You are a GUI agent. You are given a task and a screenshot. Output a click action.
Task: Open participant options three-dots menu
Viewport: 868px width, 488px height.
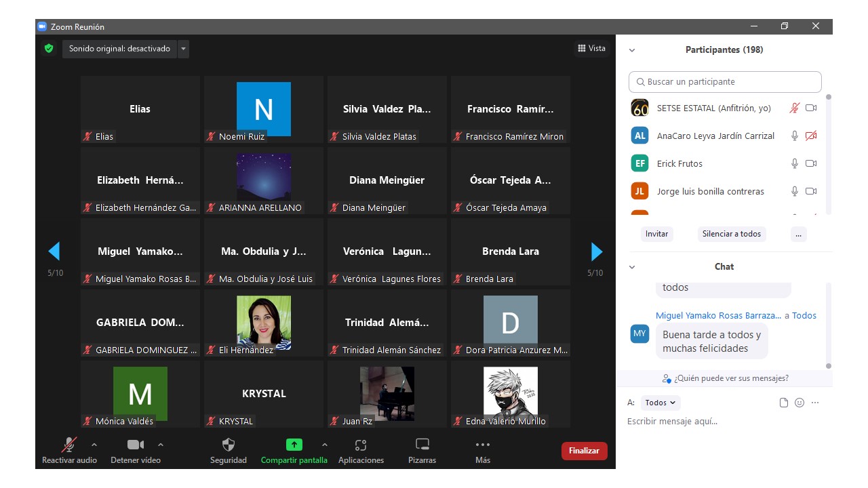point(798,234)
